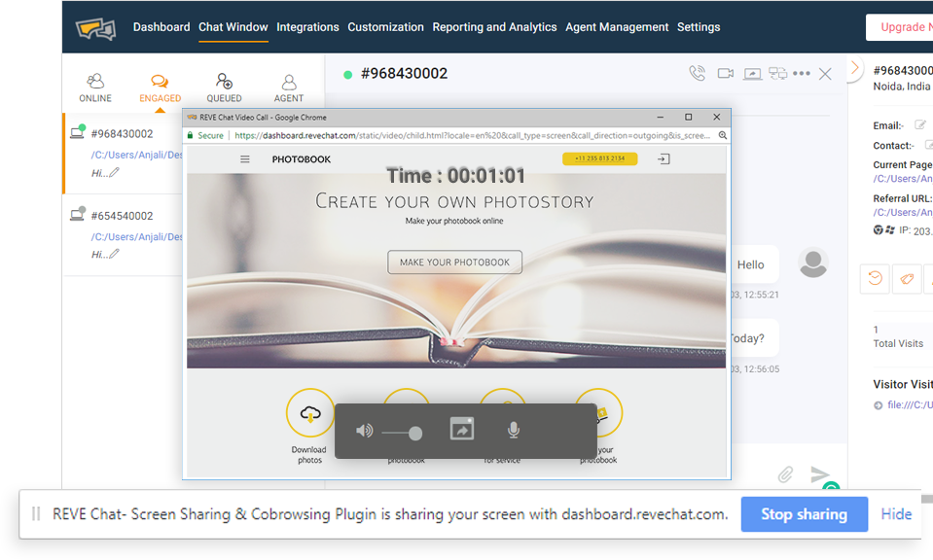Open Reporting and Analytics

point(494,27)
